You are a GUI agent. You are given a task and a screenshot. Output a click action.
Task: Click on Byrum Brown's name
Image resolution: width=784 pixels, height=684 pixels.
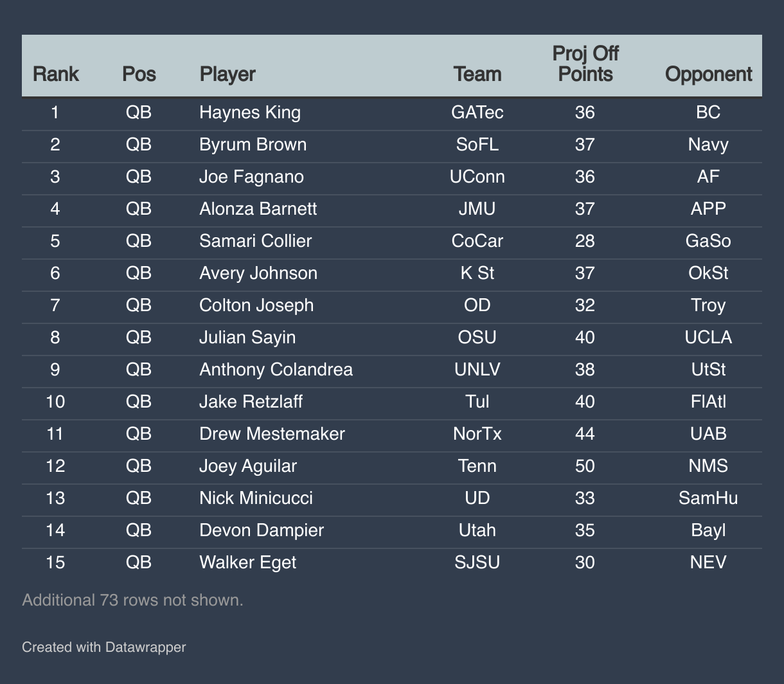253,145
